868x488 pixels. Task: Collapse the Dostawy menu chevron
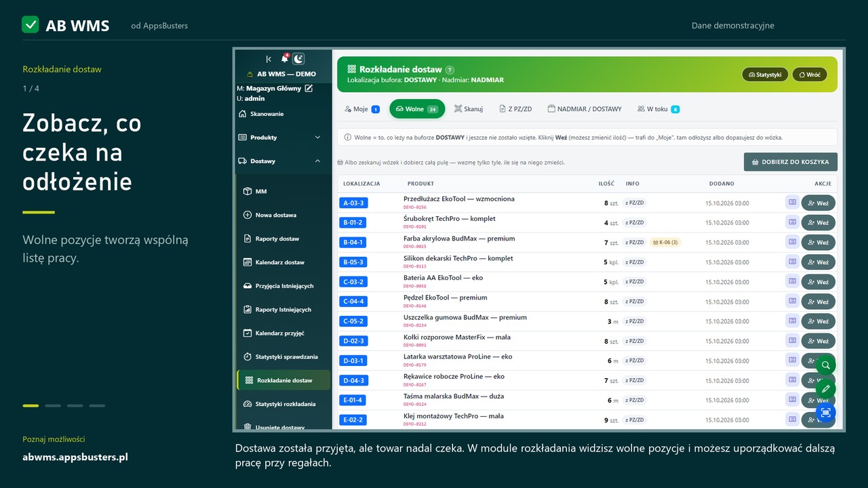317,161
